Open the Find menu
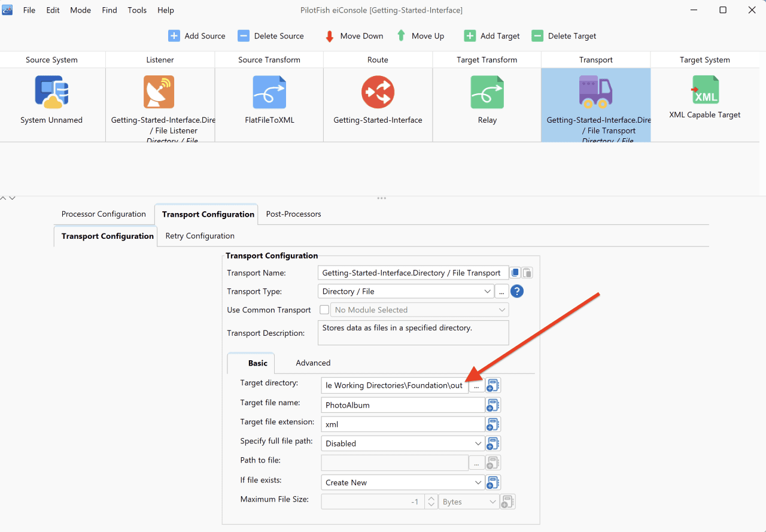Screen dimensions: 766x532 (110, 10)
